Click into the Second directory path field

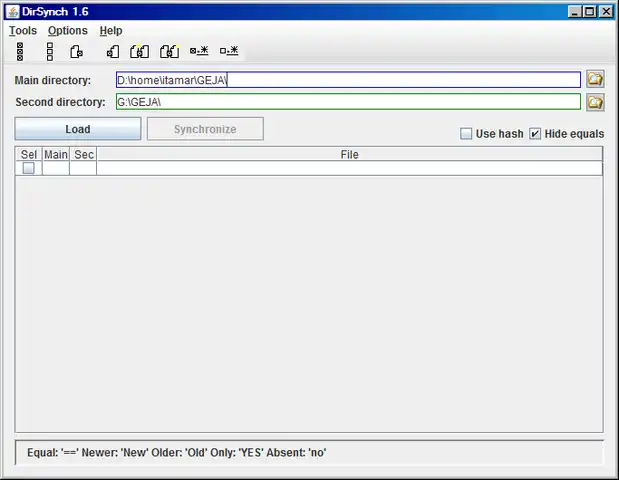[x=348, y=102]
